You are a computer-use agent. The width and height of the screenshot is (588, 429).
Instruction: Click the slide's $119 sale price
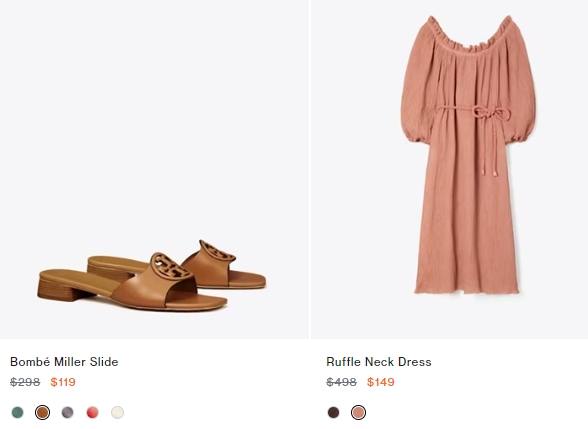[x=63, y=382]
